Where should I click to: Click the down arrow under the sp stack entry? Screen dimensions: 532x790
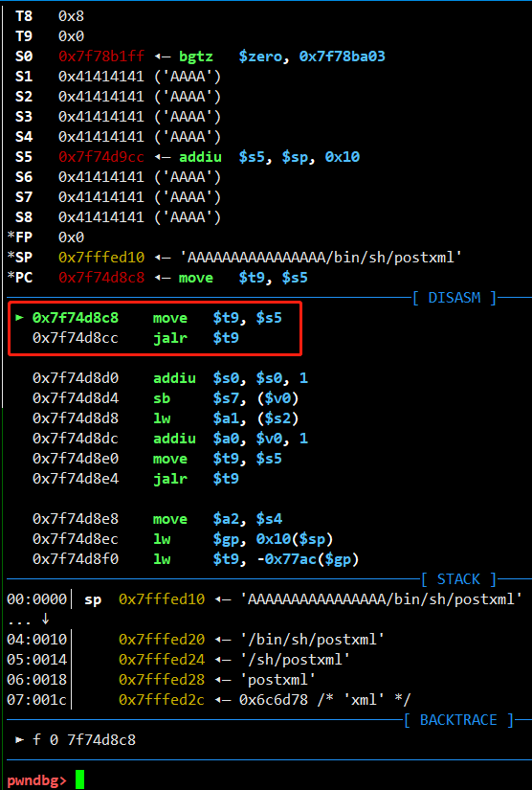tap(45, 619)
